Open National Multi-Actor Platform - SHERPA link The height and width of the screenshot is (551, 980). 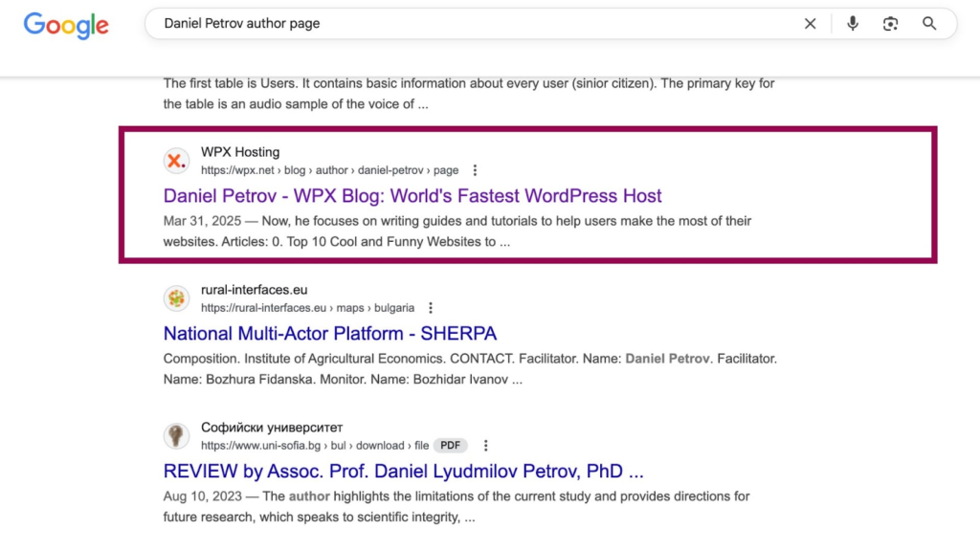click(329, 334)
